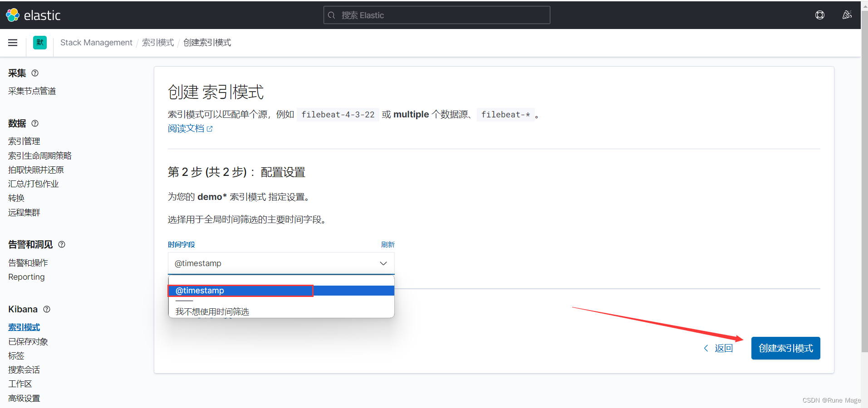Open the help menu icon
Viewport: 868px width, 408px height.
pos(819,15)
